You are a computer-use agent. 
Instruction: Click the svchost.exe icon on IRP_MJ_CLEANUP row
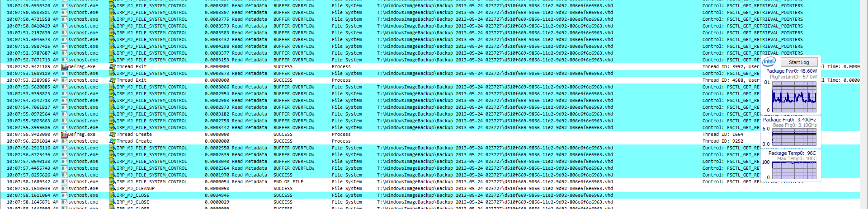[64, 189]
